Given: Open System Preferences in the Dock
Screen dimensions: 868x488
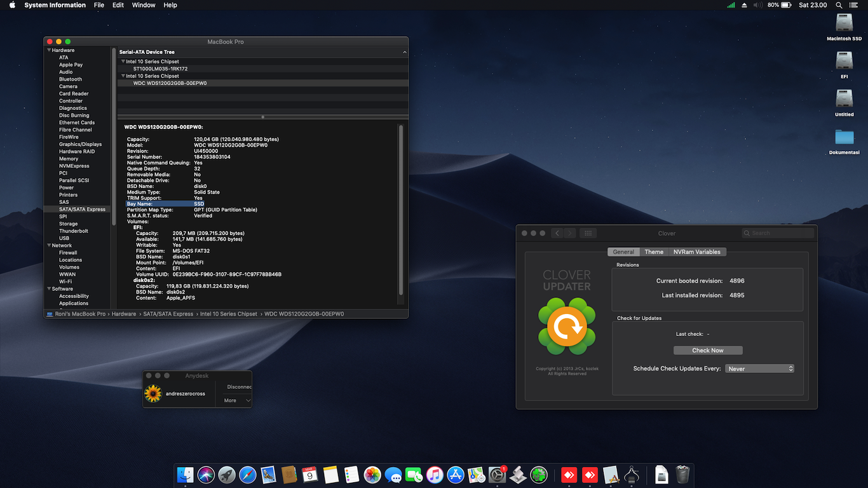Looking at the screenshot, I should click(x=497, y=475).
